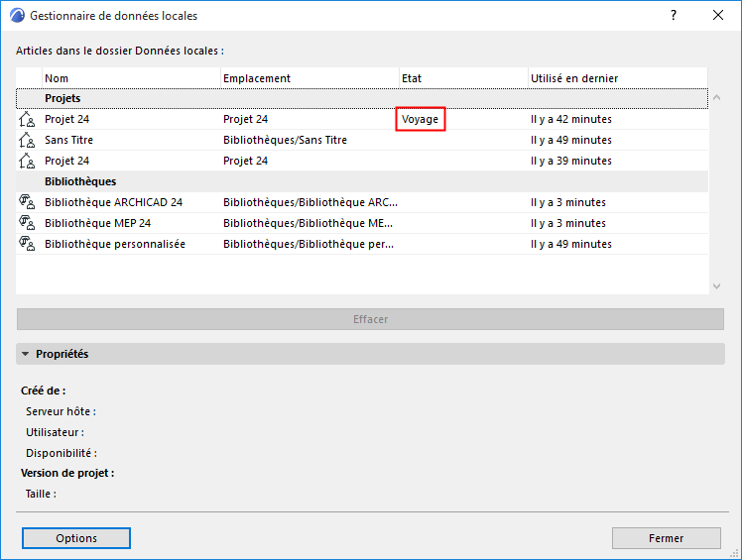This screenshot has height=560, width=742.
Task: Sort list by Nom column header
Action: click(132, 78)
